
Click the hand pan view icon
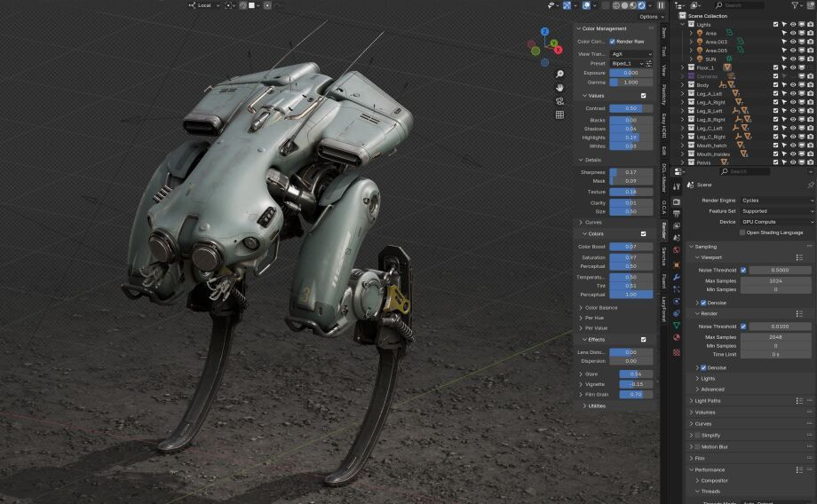[x=559, y=87]
